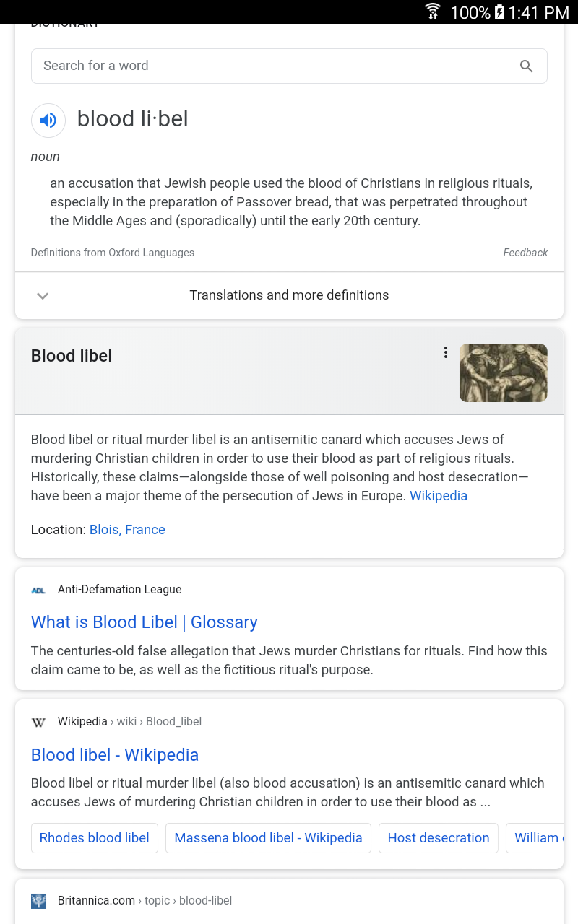
Task: Tap the magnifier icon in dictionary search
Action: coord(527,66)
